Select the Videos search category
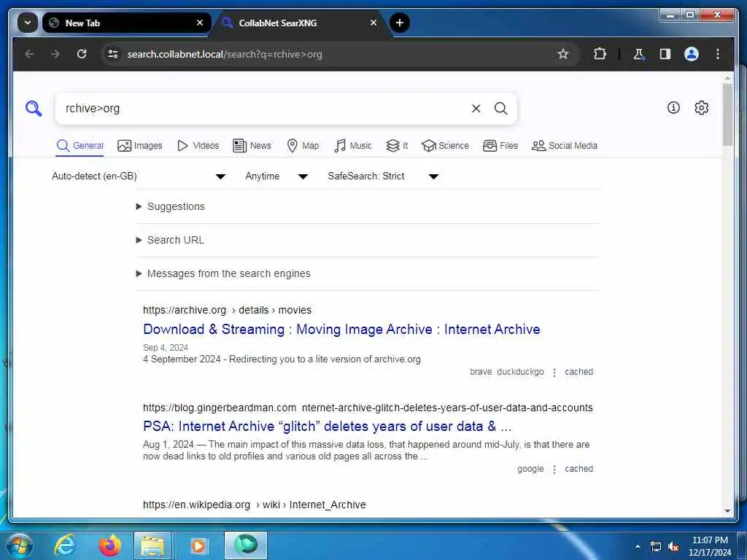The height and width of the screenshot is (560, 747). [198, 145]
